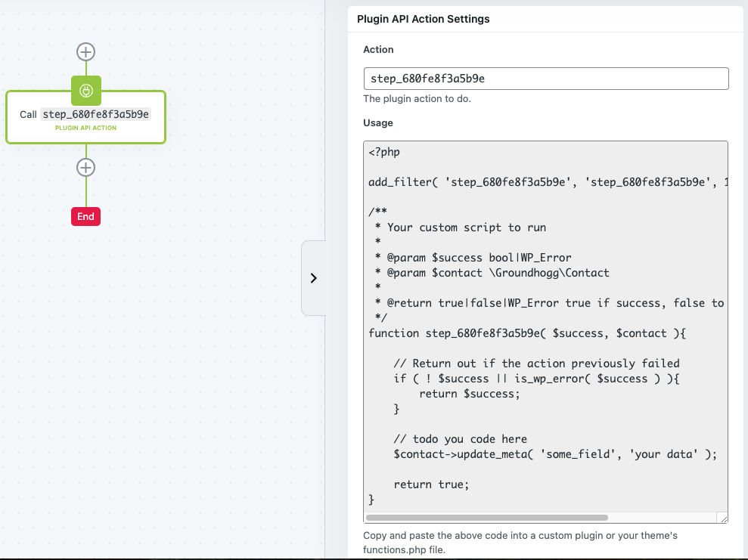
Task: Select the Call step_680fe8f3a5b9e step card
Action: point(86,117)
